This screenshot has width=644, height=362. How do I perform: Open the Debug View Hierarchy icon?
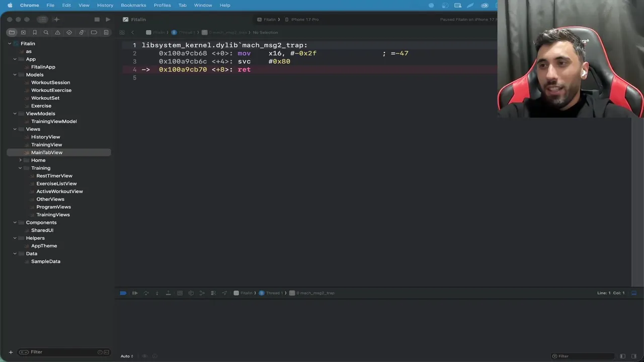pyautogui.click(x=180, y=293)
